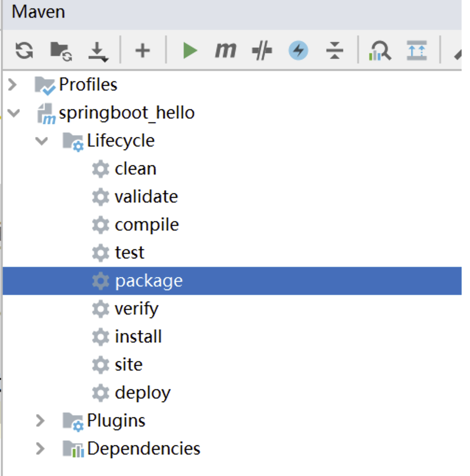Click Generate Sources and Update Folders icon
The width and height of the screenshot is (470, 476).
tap(61, 50)
